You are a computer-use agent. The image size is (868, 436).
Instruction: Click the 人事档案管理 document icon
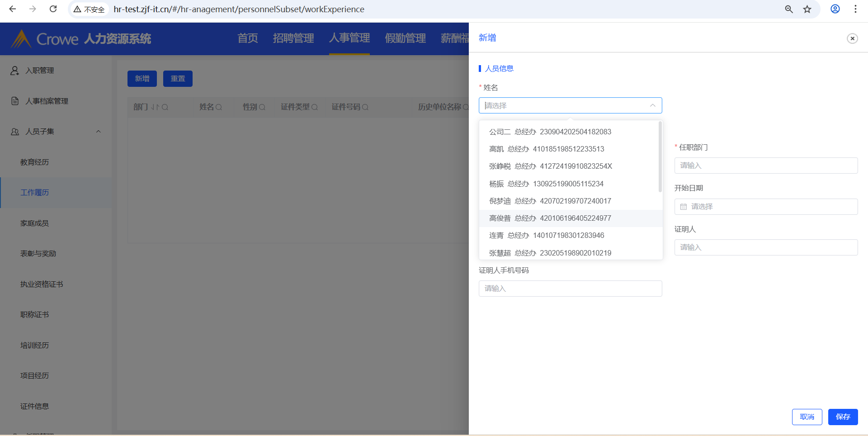[15, 101]
